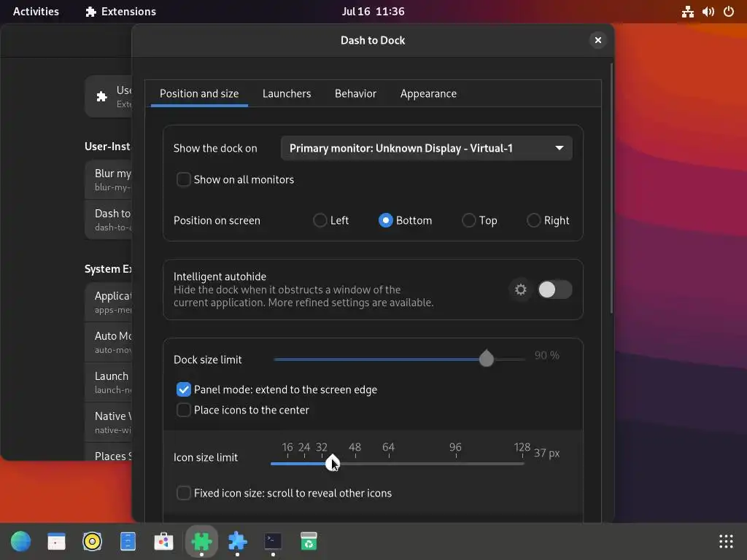Uncheck Panel mode extend to screen edge
The height and width of the screenshot is (560, 747).
coord(183,389)
